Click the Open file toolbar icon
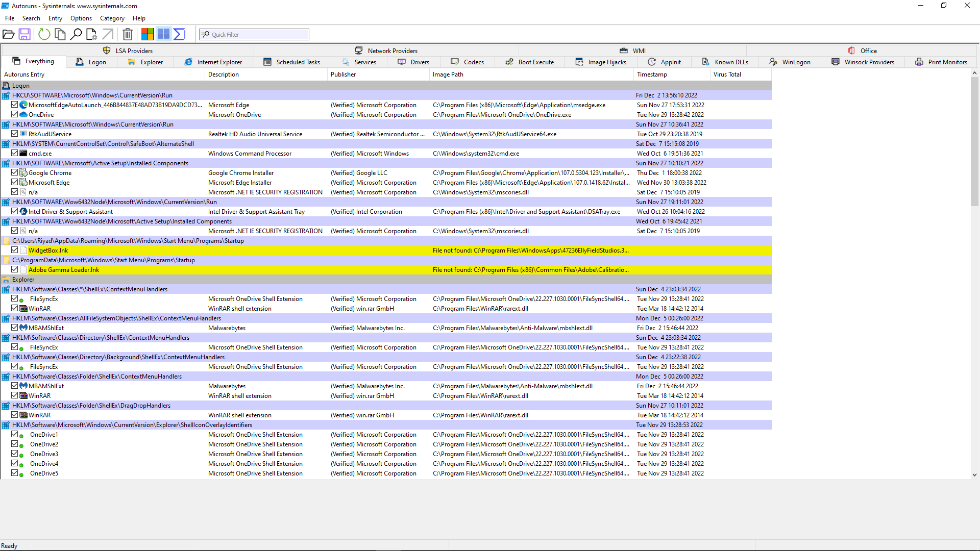 tap(8, 35)
